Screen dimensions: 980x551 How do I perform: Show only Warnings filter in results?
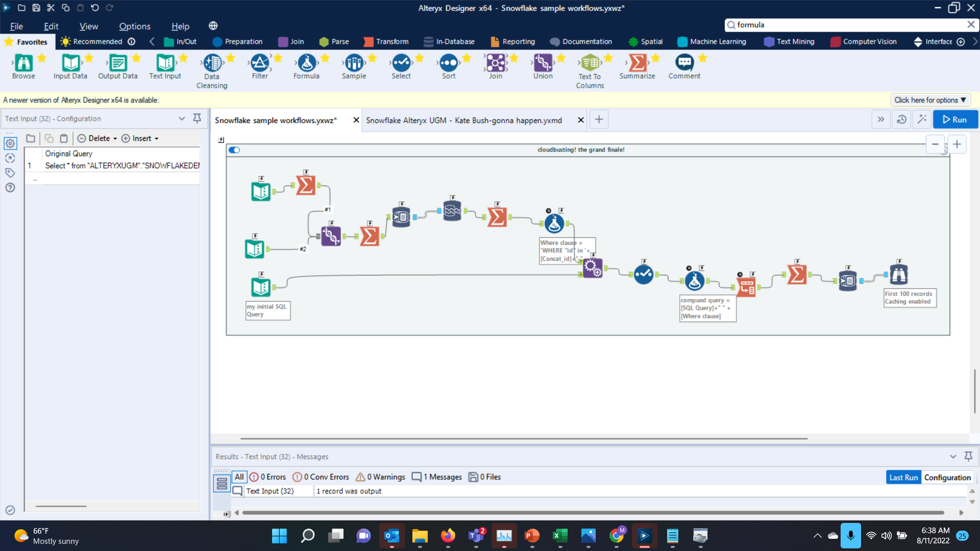tap(380, 477)
